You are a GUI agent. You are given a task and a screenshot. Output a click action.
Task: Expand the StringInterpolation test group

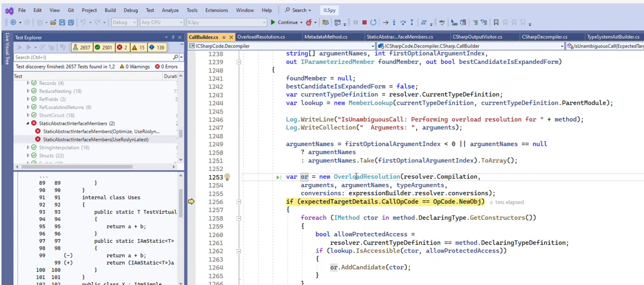28,147
